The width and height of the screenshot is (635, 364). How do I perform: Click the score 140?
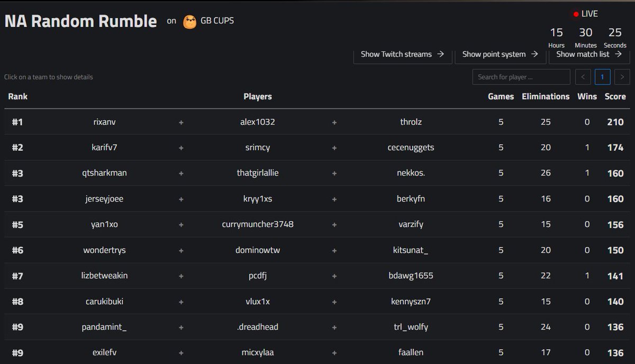615,302
